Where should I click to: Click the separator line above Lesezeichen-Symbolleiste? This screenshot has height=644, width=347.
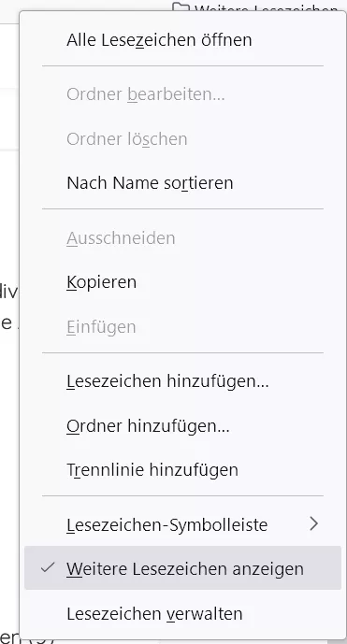182,495
